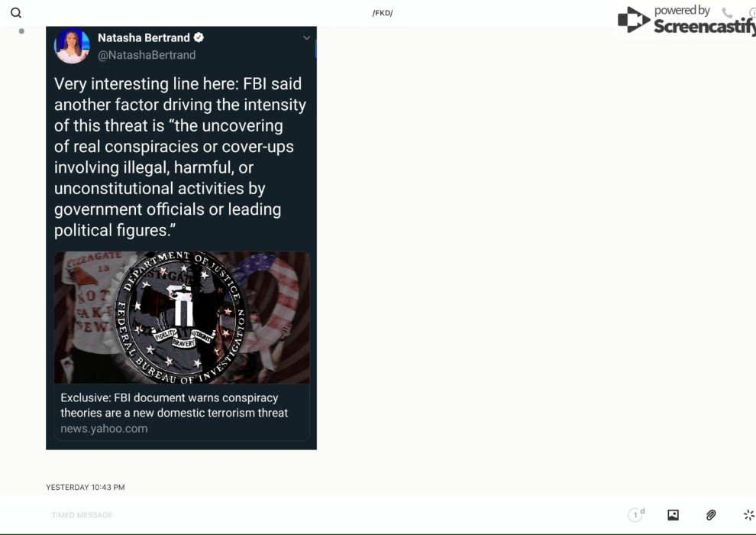Click the burst sparkle icon

click(x=748, y=515)
